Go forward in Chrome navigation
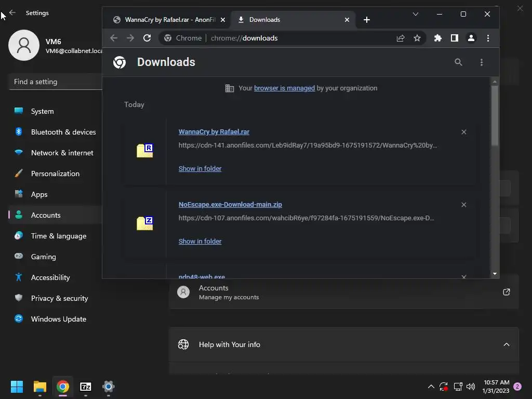 pyautogui.click(x=130, y=38)
